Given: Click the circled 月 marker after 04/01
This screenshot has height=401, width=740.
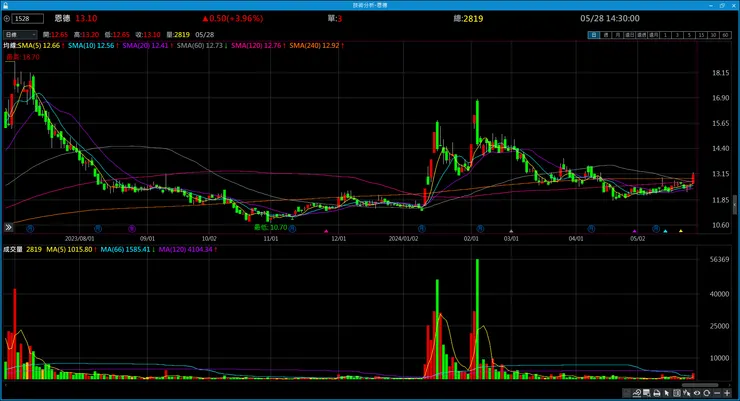Looking at the screenshot, I should (591, 228).
